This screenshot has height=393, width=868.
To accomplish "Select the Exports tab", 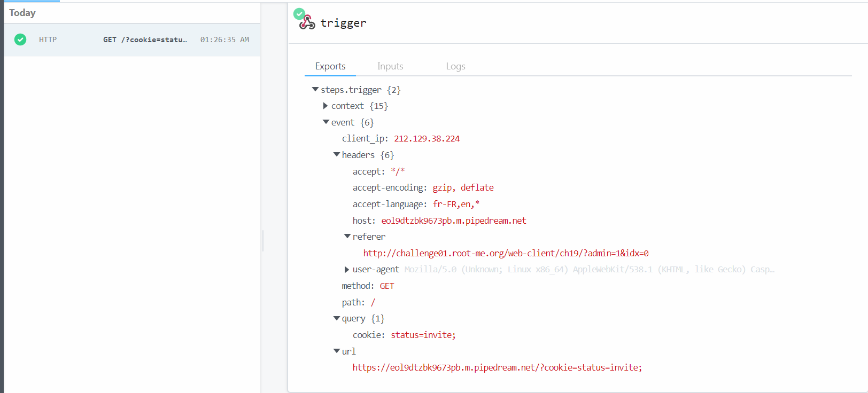I will point(330,66).
